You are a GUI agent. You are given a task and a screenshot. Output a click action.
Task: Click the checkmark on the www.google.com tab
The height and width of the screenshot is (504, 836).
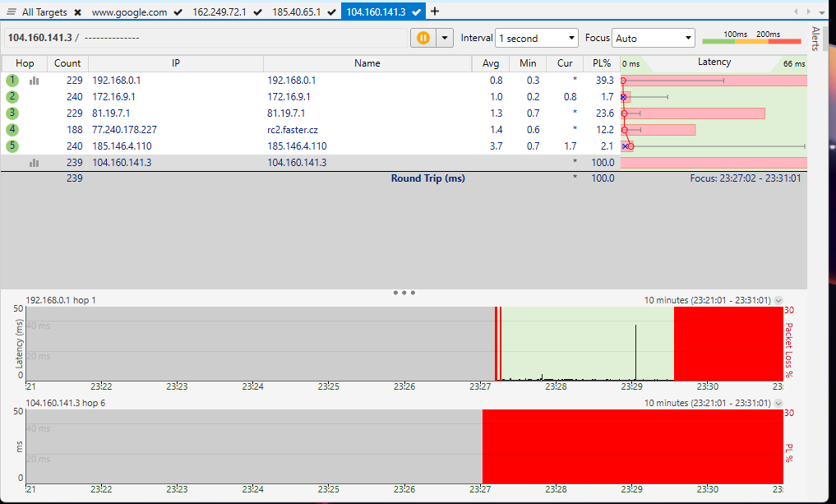pos(178,12)
